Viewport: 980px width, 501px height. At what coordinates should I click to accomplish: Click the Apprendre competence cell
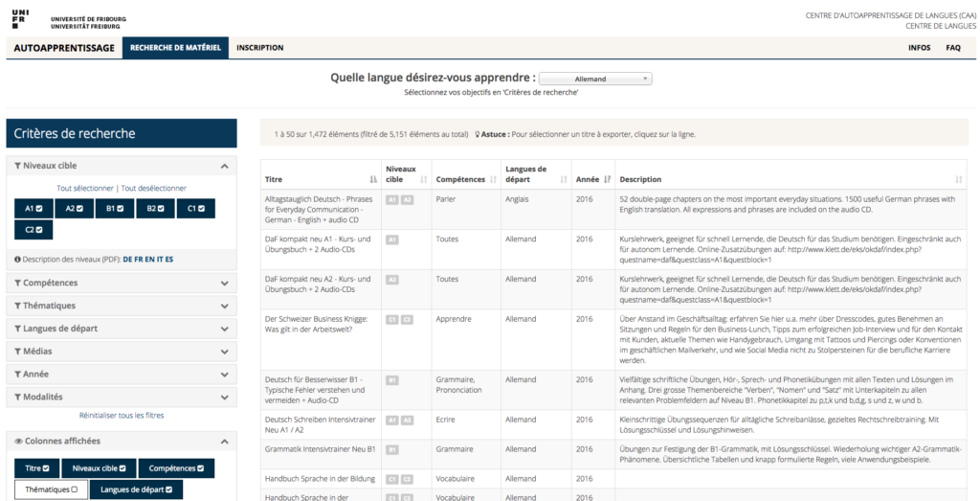(466, 340)
